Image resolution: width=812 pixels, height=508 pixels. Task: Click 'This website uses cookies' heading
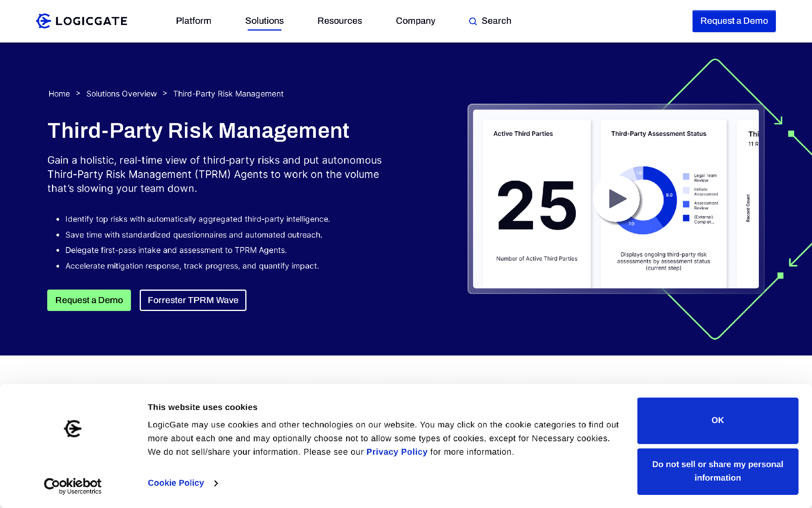pos(202,407)
